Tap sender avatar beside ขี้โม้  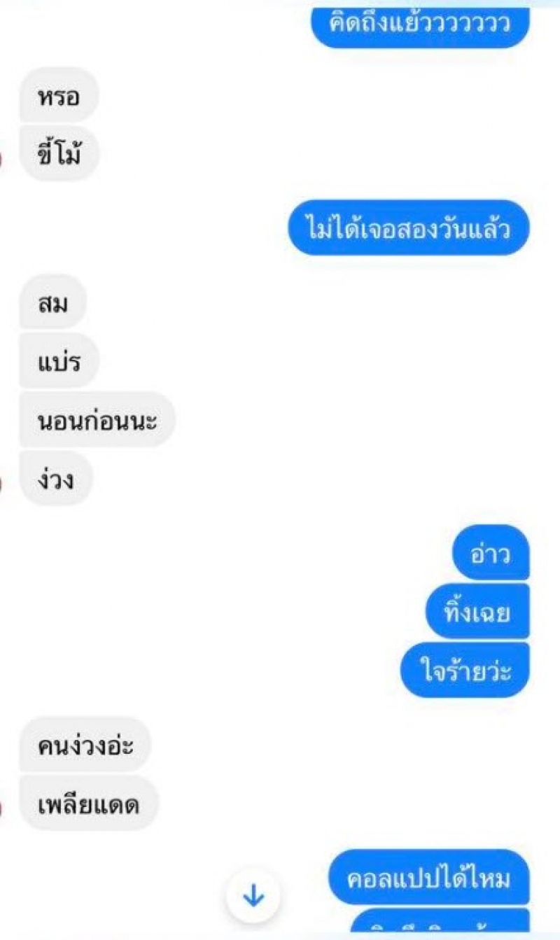tap(1, 160)
